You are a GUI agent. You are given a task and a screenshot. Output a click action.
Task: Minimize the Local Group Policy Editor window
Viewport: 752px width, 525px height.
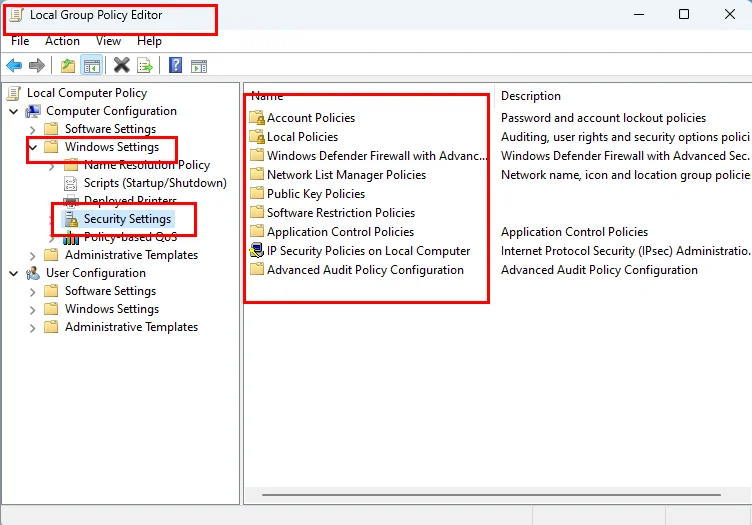pos(638,14)
